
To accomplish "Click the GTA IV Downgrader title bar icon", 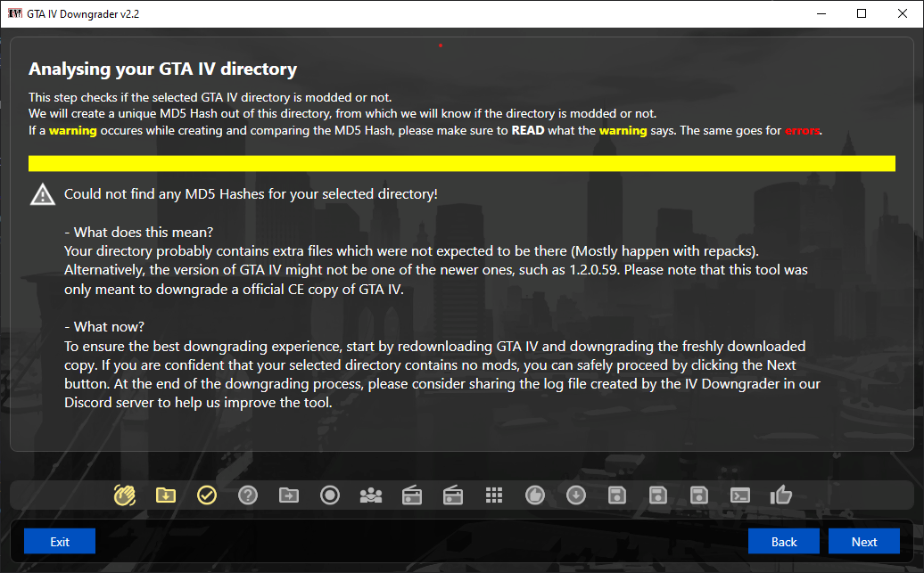I will pos(15,13).
